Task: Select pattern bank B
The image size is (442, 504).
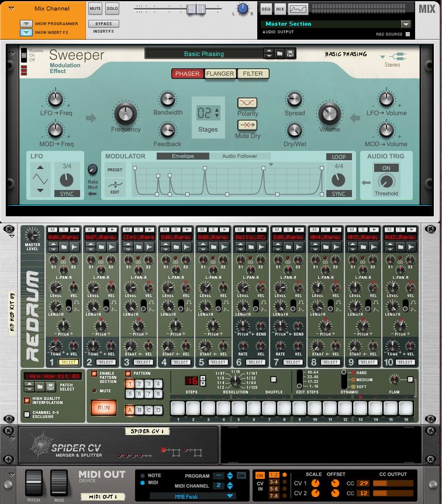Action: [140, 410]
